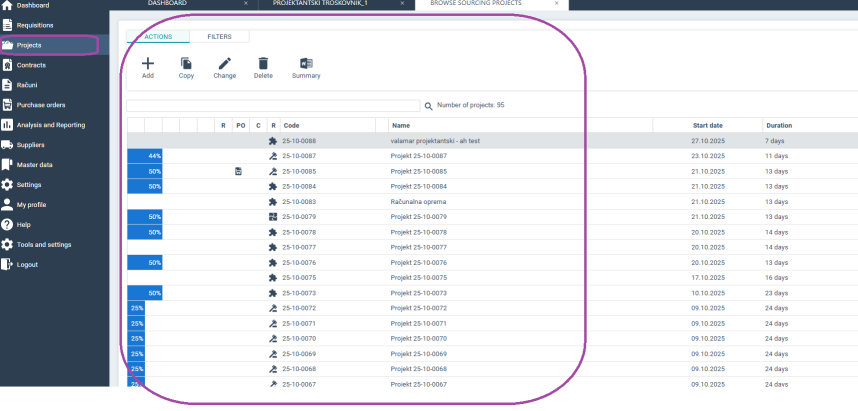858x411 pixels.
Task: Click the search magnifier icon
Action: pos(429,105)
